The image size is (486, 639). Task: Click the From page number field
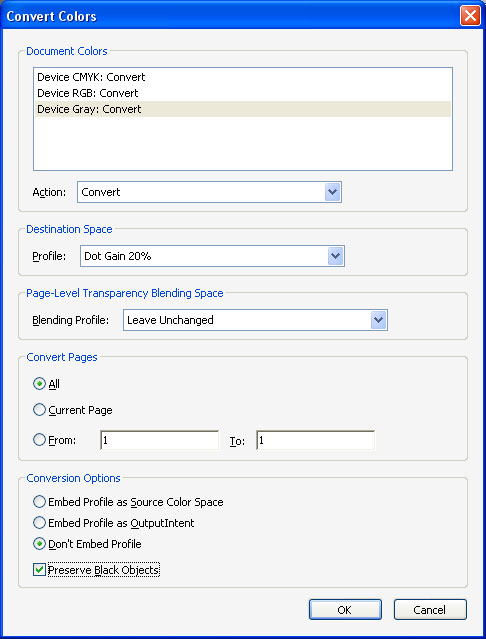coord(159,440)
